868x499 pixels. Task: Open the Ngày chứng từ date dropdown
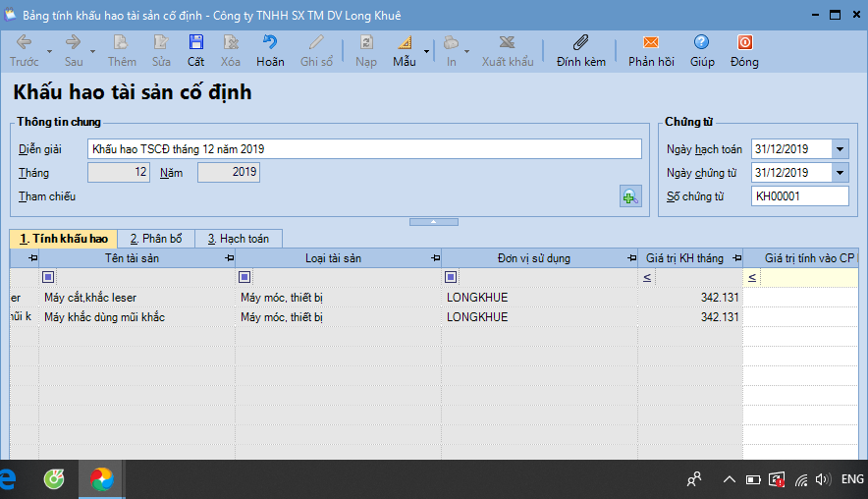tap(840, 173)
